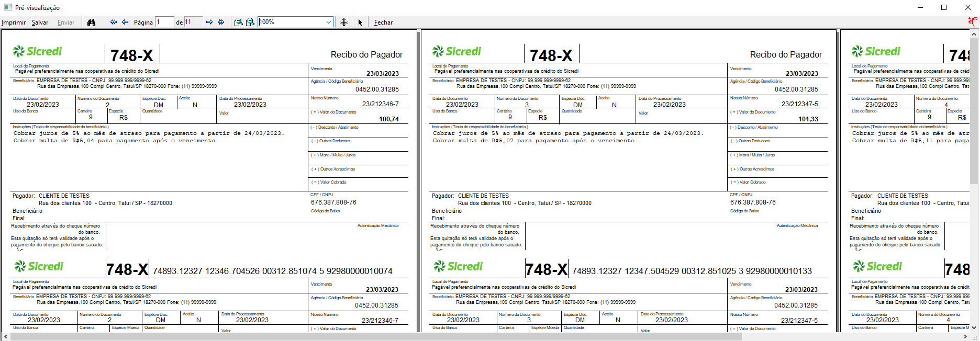Image resolution: width=980 pixels, height=341 pixels.
Task: Select the arrow pointer tool
Action: [360, 22]
